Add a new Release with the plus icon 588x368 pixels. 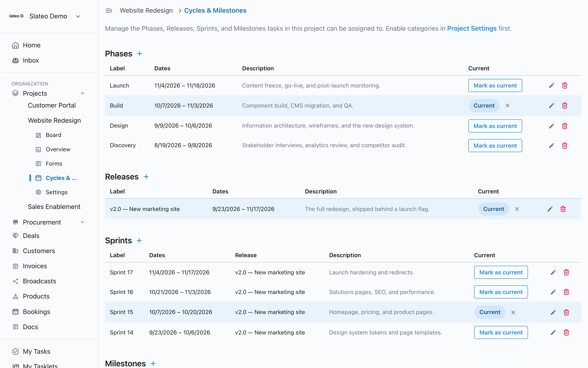point(146,177)
